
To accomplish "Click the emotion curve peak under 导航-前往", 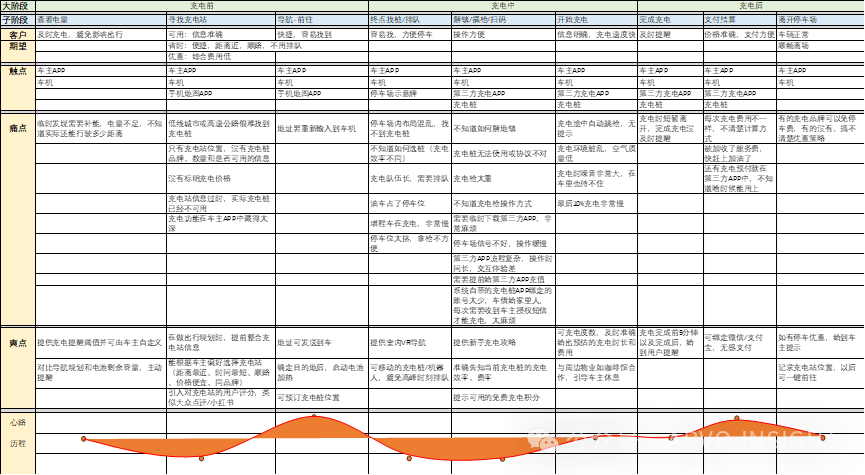I will [314, 416].
